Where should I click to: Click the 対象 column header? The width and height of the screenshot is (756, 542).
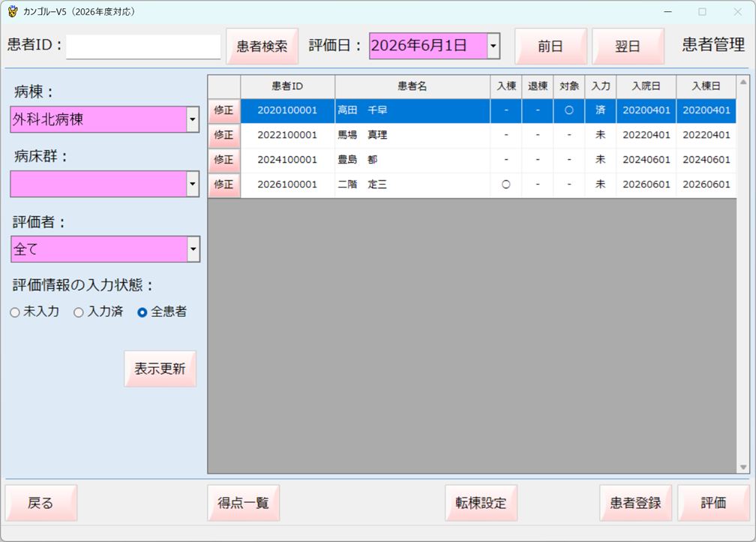pyautogui.click(x=569, y=86)
